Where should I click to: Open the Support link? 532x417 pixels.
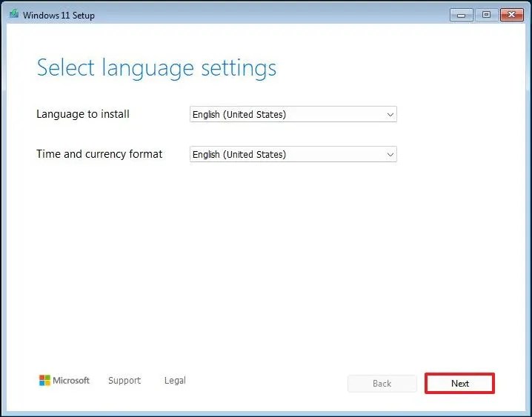pyautogui.click(x=124, y=381)
